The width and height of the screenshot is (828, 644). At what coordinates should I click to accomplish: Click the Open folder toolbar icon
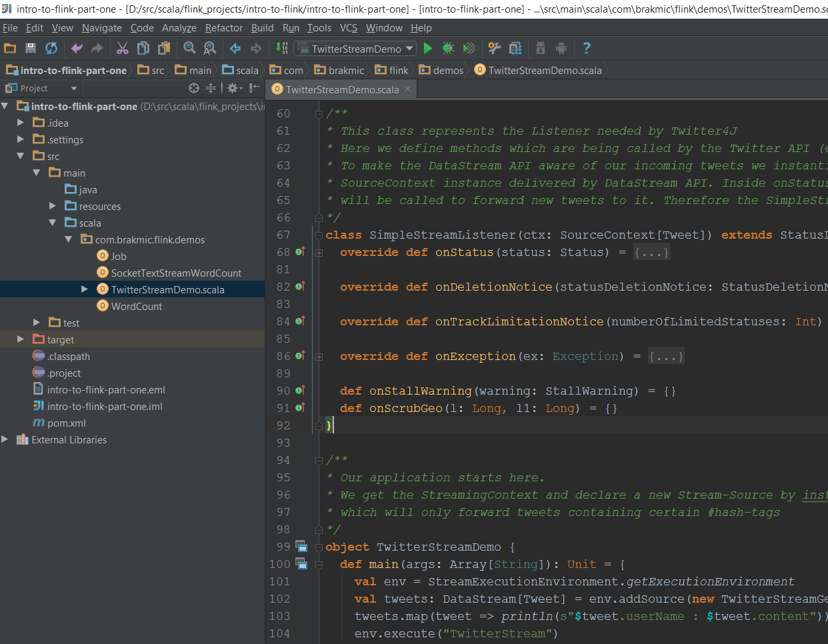pyautogui.click(x=10, y=48)
